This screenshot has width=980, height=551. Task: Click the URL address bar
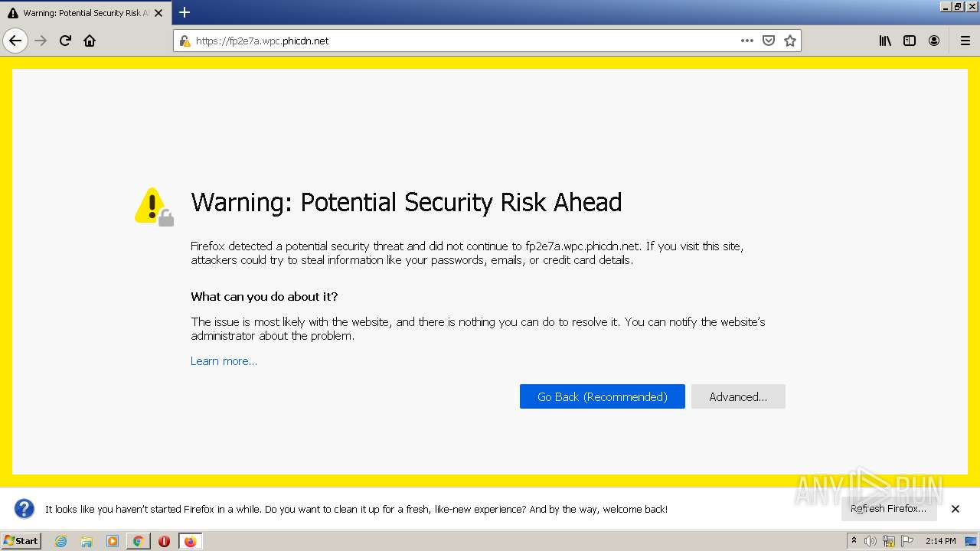coord(459,41)
